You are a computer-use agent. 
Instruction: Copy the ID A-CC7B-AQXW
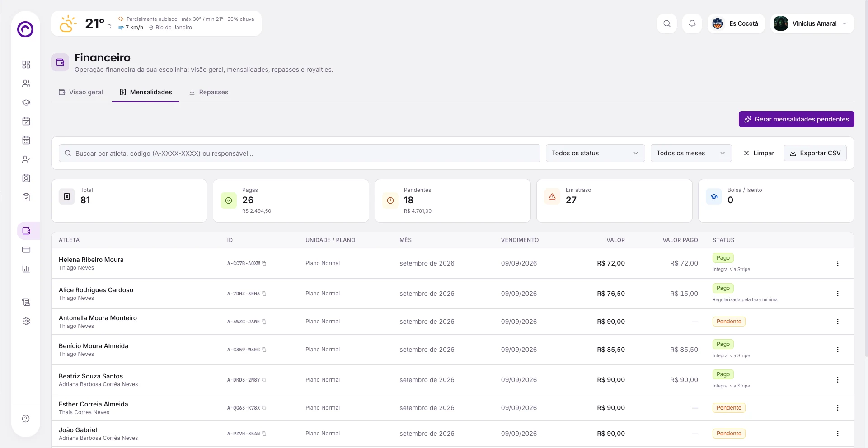click(264, 263)
